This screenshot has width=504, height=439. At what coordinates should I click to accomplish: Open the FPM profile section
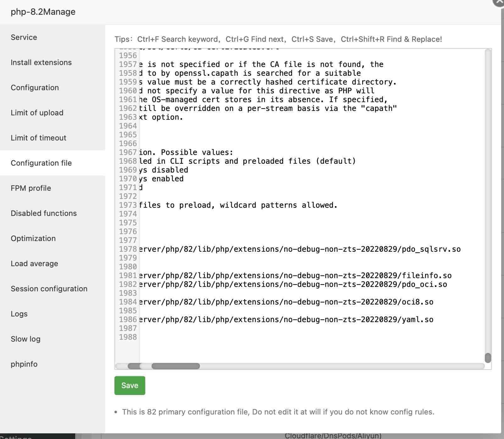click(x=31, y=188)
